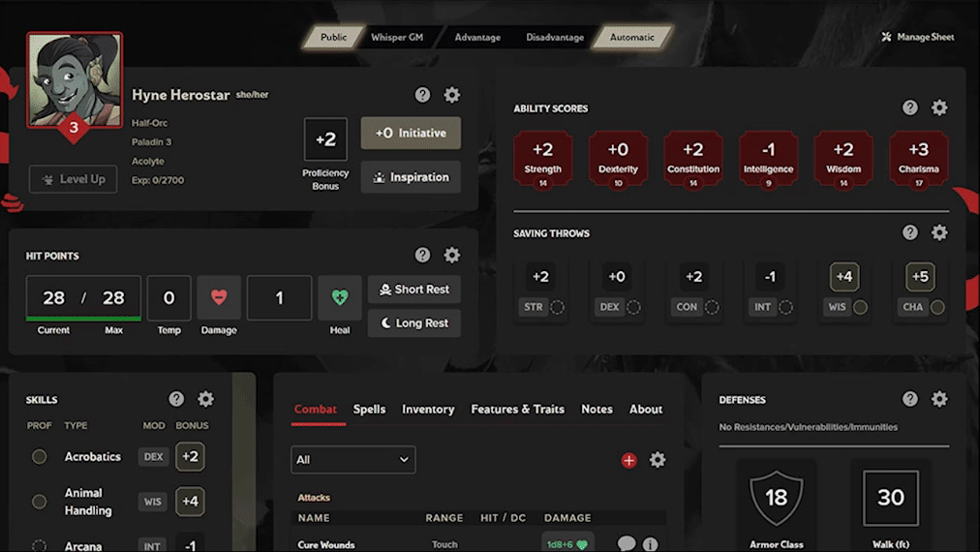Click the Inspiration button
Screen dimensions: 980x552
point(411,177)
